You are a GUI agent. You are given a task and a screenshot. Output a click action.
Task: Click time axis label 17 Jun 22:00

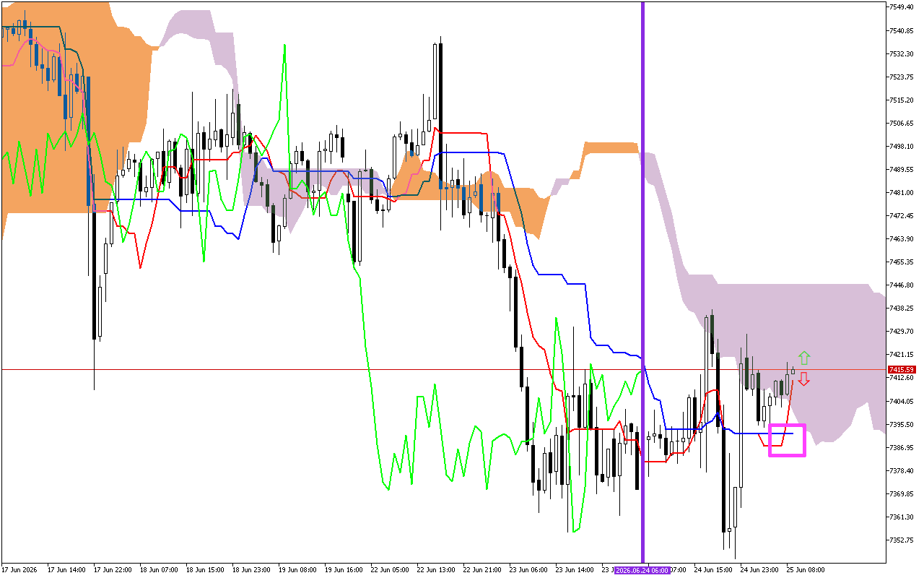click(x=113, y=570)
